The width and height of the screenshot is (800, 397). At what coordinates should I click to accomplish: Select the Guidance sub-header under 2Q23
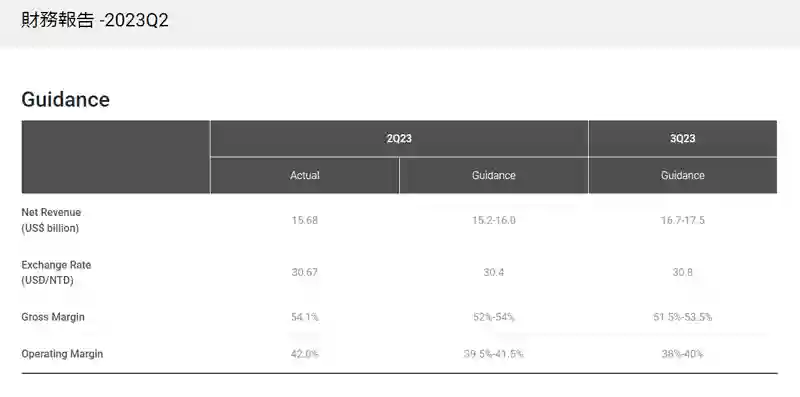[x=493, y=176]
